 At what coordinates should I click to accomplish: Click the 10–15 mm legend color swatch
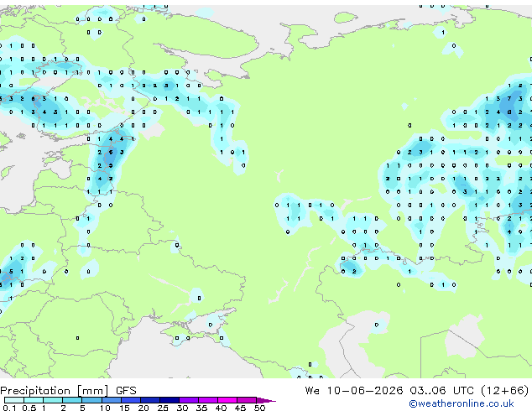tap(111, 400)
